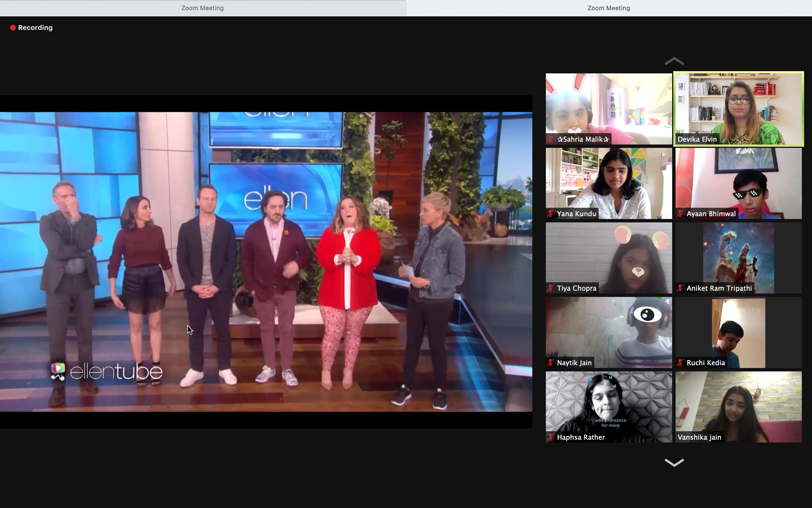Click muted mic icon beside Yana Kundu
Screen dimensions: 812x508
(x=551, y=214)
